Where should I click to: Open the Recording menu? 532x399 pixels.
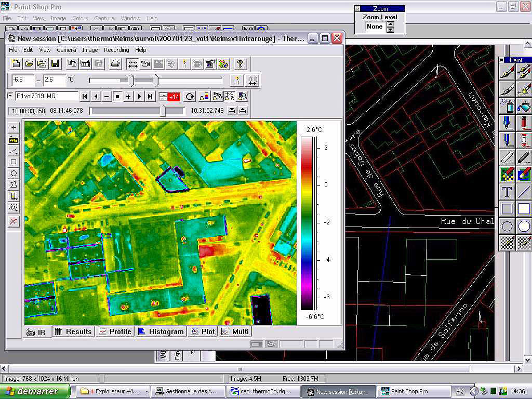[x=116, y=50]
